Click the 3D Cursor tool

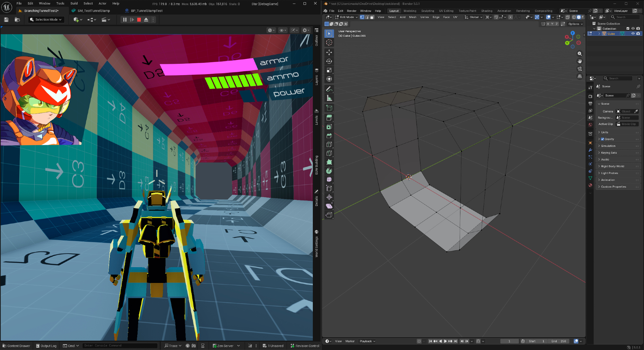329,43
